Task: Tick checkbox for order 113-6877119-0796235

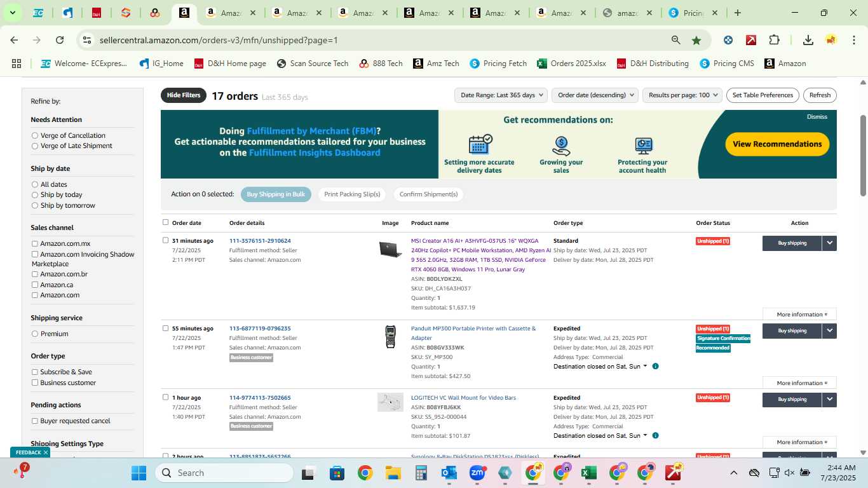Action: pos(166,328)
